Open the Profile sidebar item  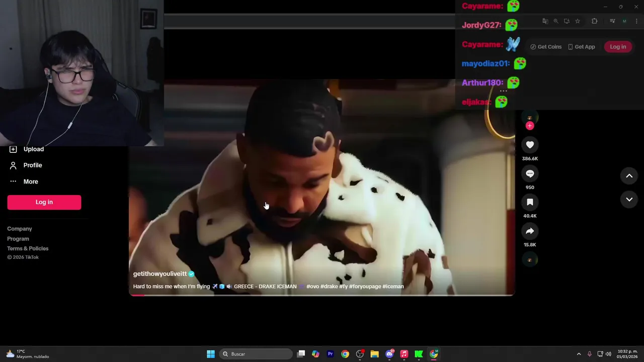[x=26, y=165]
